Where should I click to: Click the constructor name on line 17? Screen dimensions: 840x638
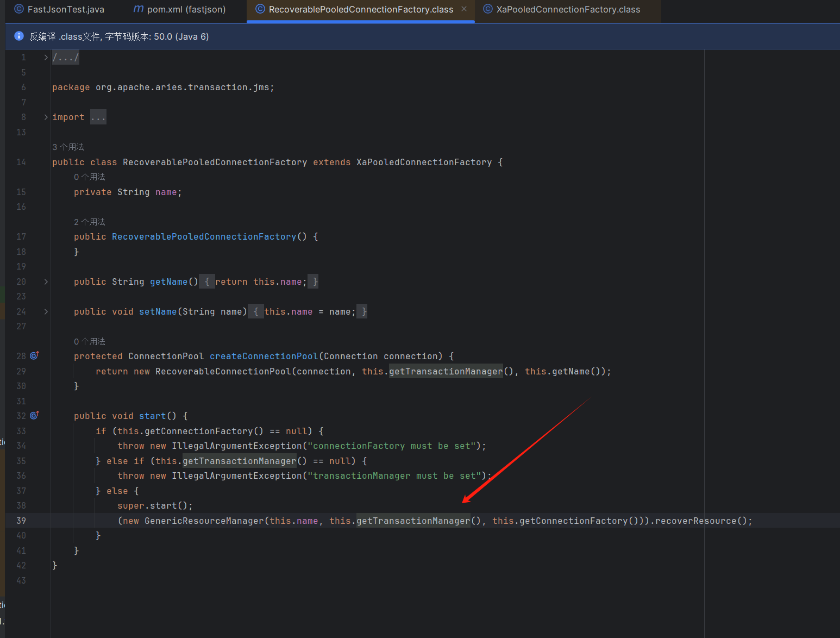(204, 236)
